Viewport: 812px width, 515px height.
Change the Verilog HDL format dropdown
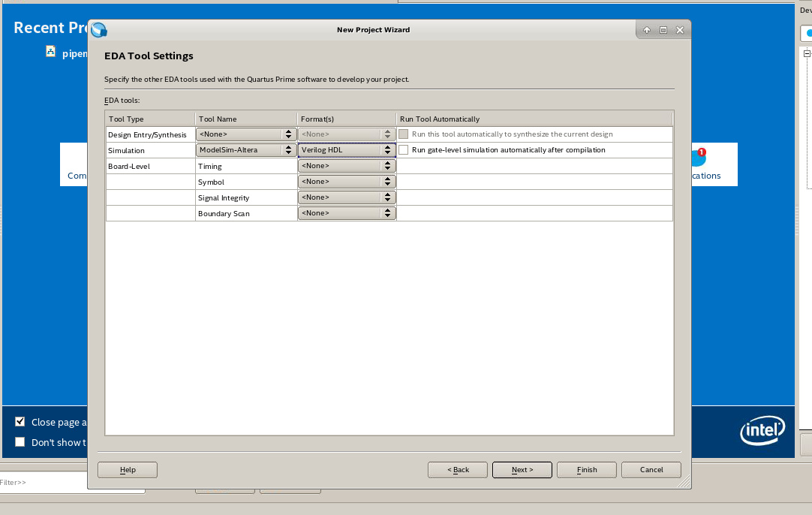coord(347,150)
